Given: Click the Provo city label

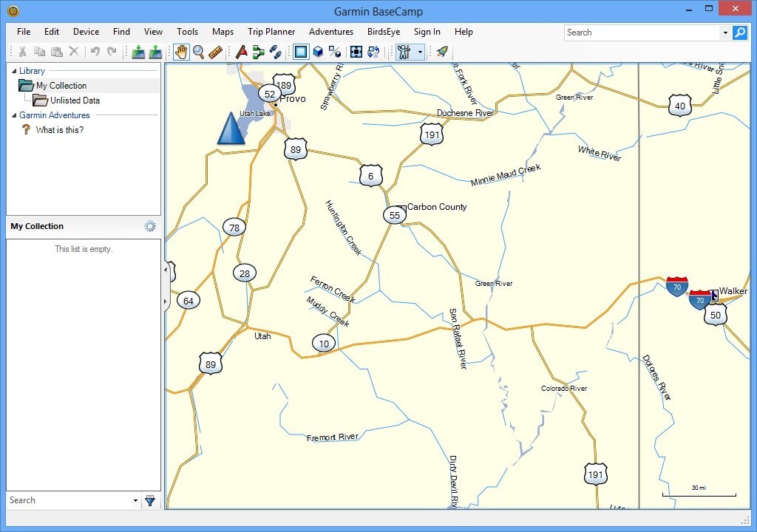Looking at the screenshot, I should pyautogui.click(x=293, y=98).
